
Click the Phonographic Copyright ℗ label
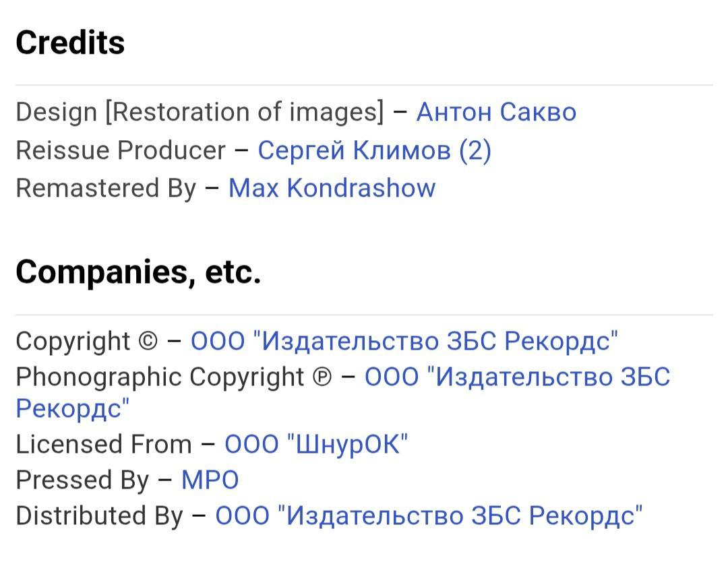174,377
